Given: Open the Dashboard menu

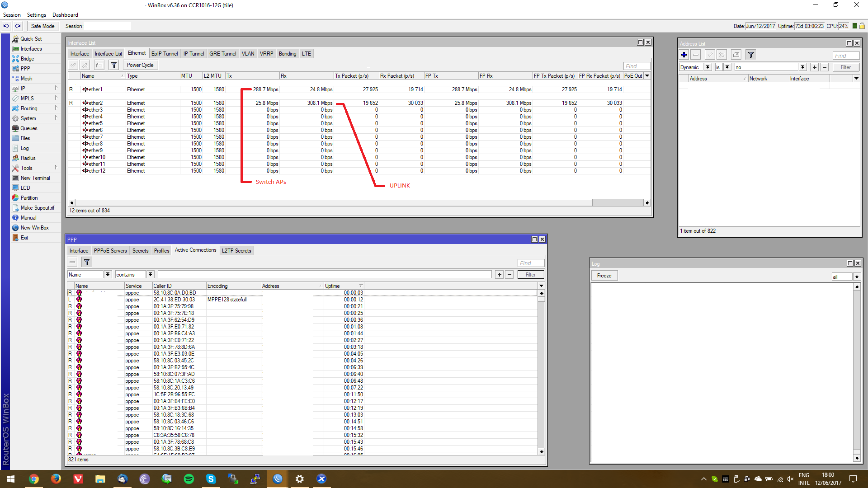Looking at the screenshot, I should click(65, 15).
